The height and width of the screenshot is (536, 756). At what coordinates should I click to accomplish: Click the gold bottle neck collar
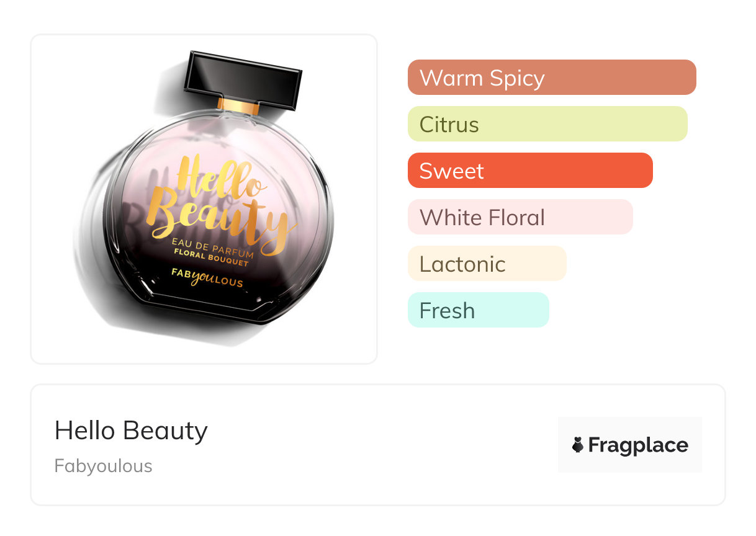click(x=238, y=105)
